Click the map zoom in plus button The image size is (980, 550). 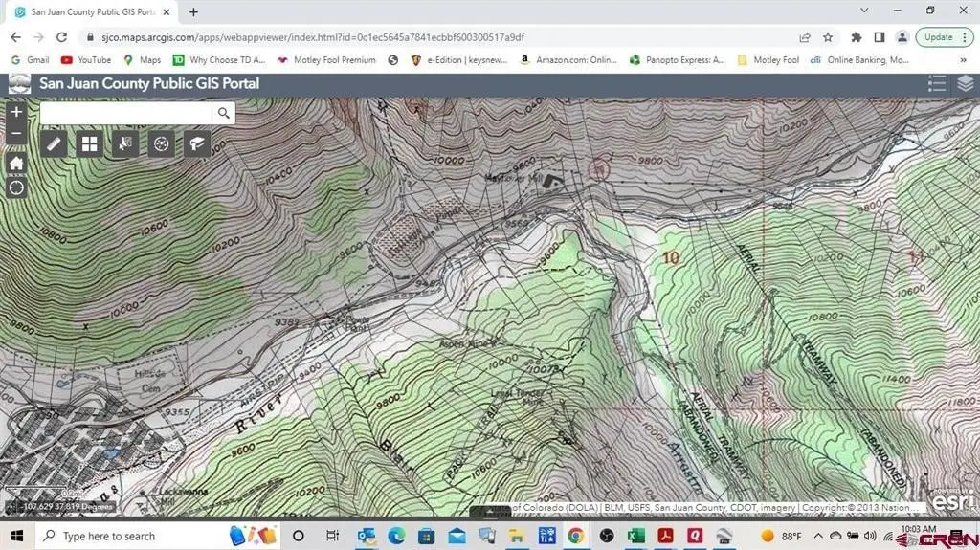point(16,112)
